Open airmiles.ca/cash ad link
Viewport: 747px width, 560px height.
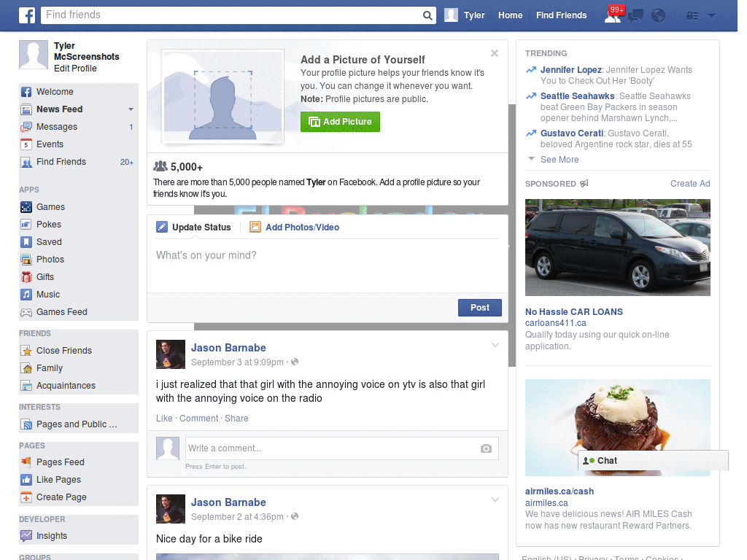[x=560, y=491]
